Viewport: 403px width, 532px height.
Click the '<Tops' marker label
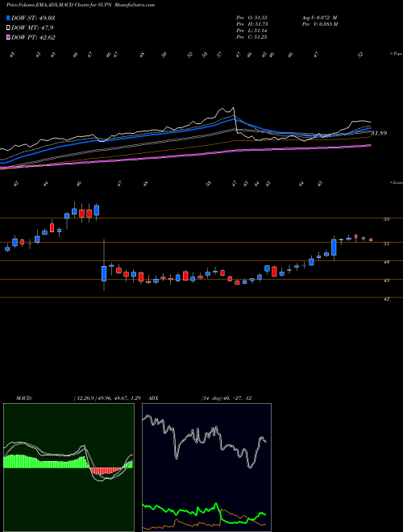coord(396,54)
